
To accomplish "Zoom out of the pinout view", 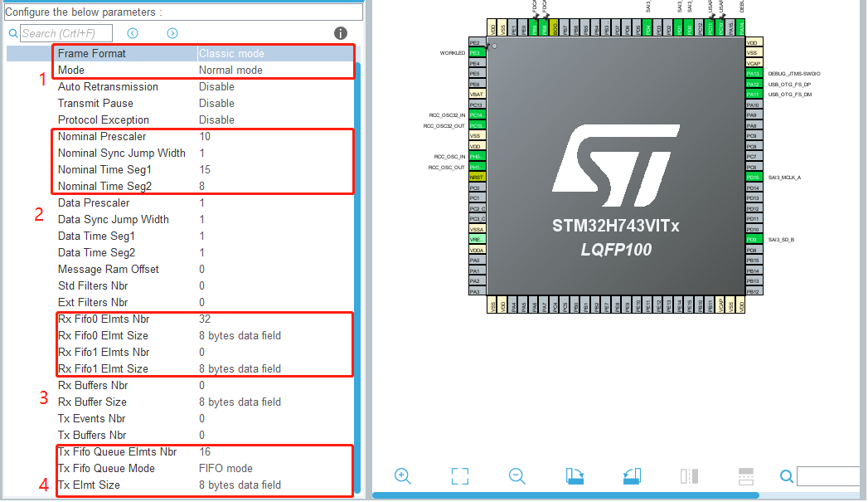I will point(516,476).
